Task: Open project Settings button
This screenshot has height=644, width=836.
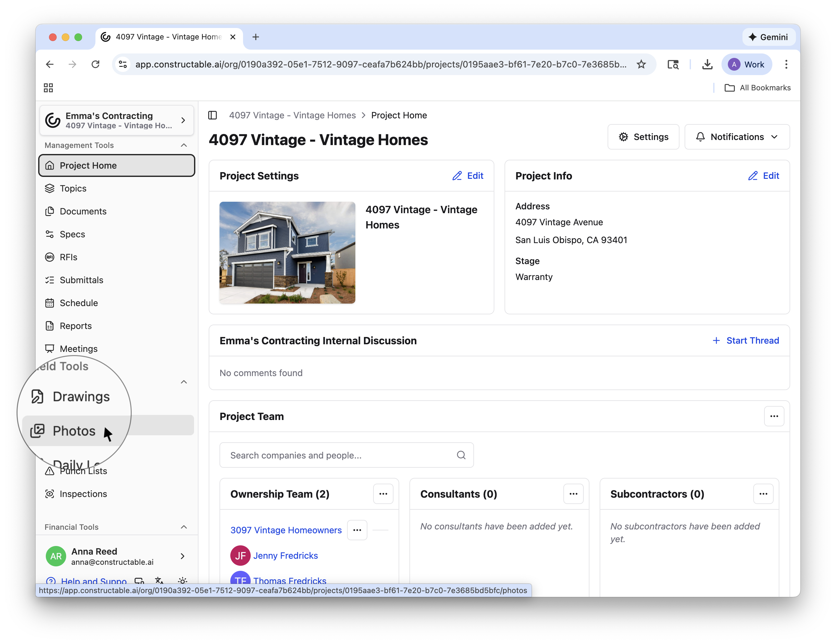Action: (x=644, y=137)
